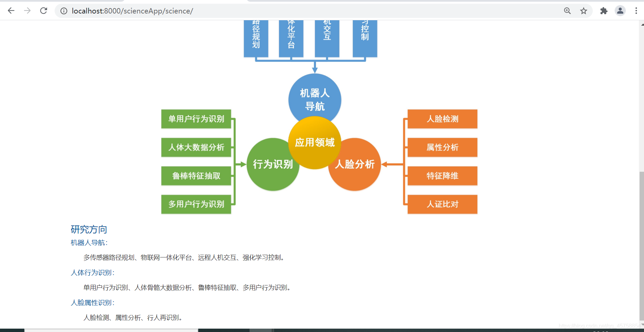Select the orange 属性分析 box

442,147
